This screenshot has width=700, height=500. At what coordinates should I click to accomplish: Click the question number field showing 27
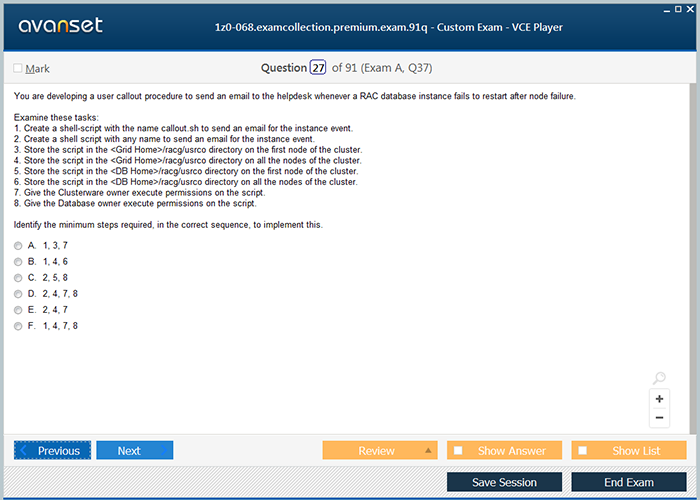click(x=318, y=68)
